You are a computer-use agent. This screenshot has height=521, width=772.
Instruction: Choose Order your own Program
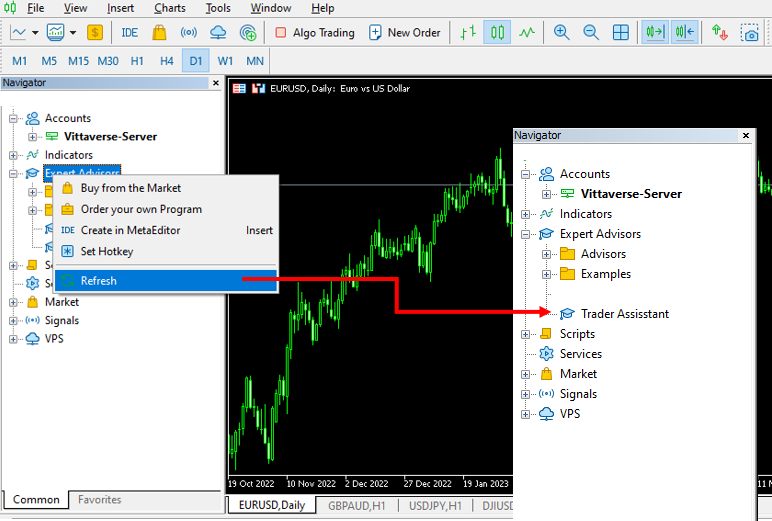click(166, 209)
